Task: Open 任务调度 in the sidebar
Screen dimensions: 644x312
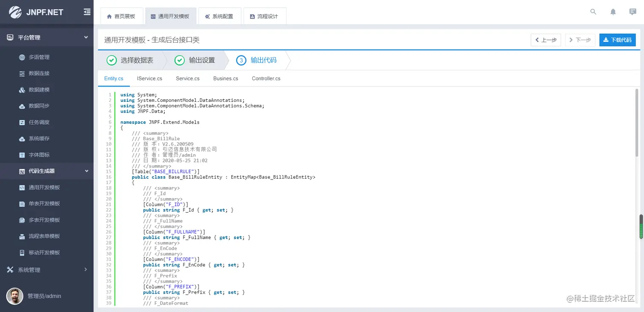Action: (47, 122)
